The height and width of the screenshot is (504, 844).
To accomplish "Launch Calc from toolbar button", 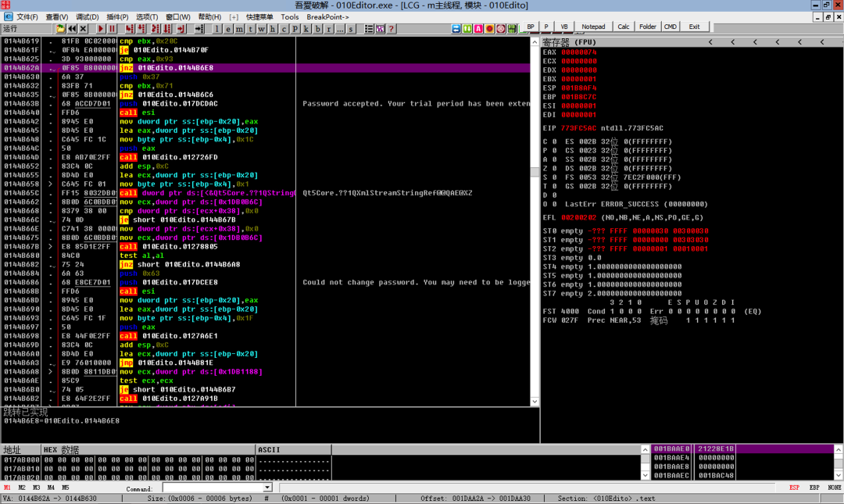I will click(x=624, y=27).
